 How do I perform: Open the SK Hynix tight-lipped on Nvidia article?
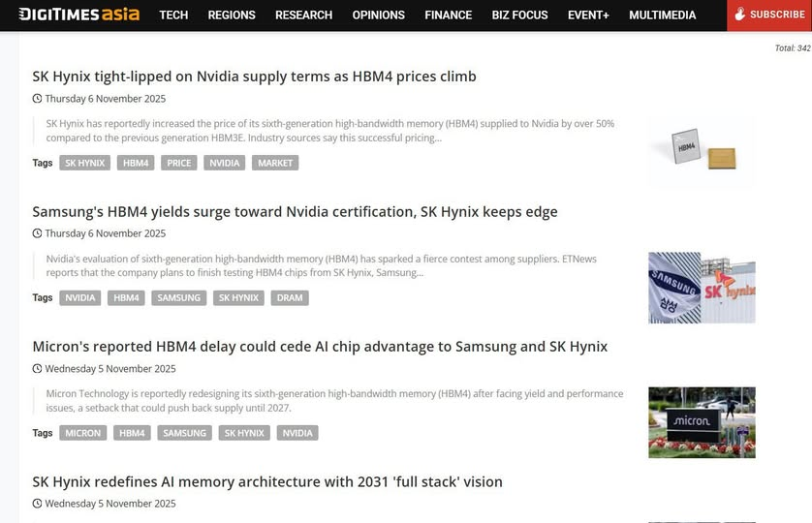coord(254,77)
